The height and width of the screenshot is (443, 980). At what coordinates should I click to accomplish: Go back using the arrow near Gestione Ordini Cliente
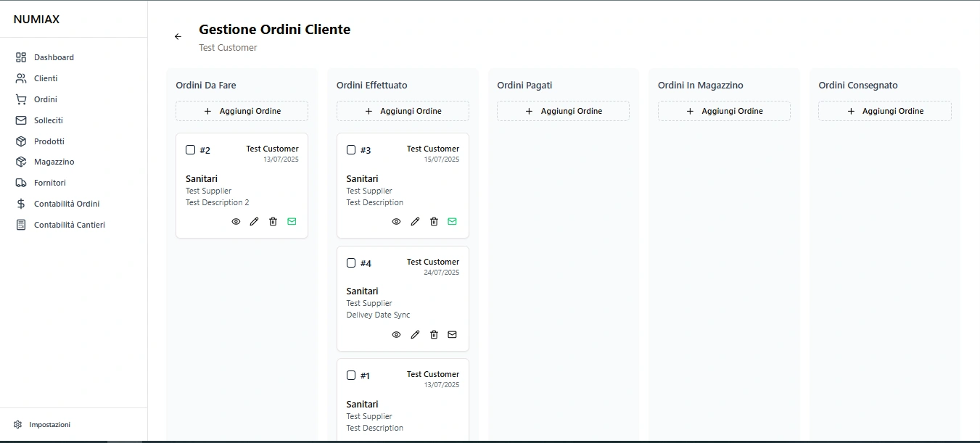pos(178,36)
